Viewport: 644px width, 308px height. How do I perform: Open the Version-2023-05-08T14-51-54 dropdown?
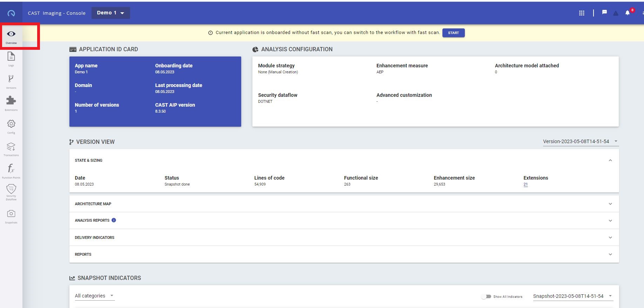581,141
